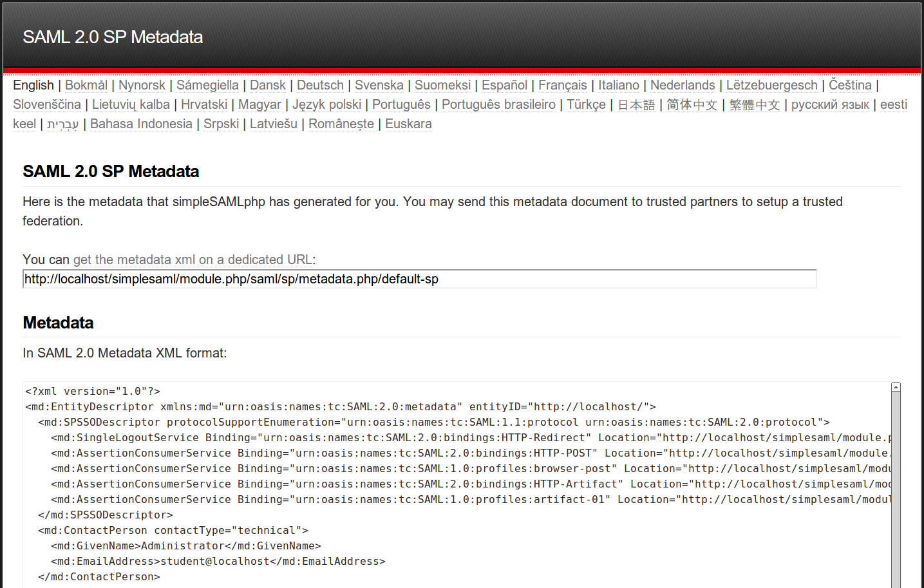Image resolution: width=924 pixels, height=588 pixels.
Task: Switch language to Magyar
Action: click(259, 104)
